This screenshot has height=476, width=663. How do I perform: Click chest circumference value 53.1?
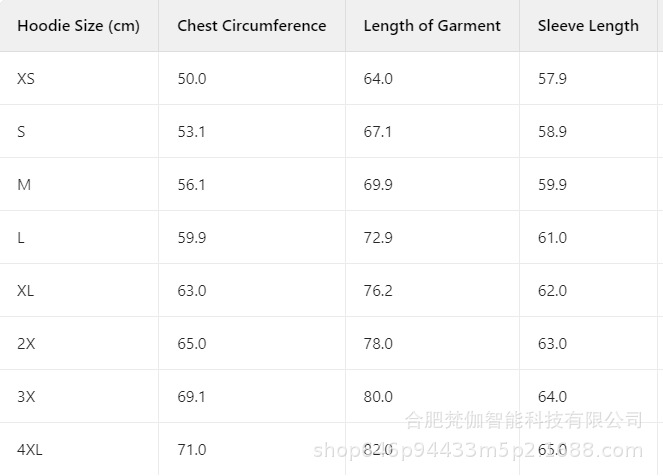[x=192, y=131]
